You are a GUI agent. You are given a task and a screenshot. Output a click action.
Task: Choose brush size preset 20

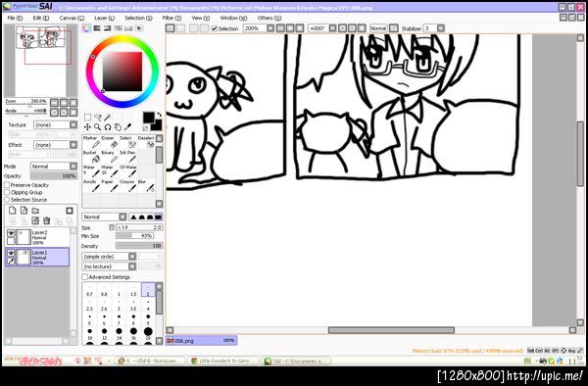tap(148, 333)
